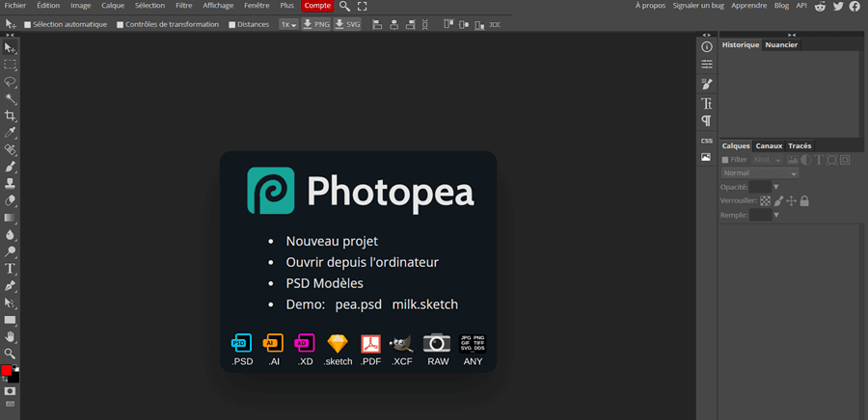Select the Magic Wand tool
Viewport: 868px width, 420px height.
click(10, 99)
